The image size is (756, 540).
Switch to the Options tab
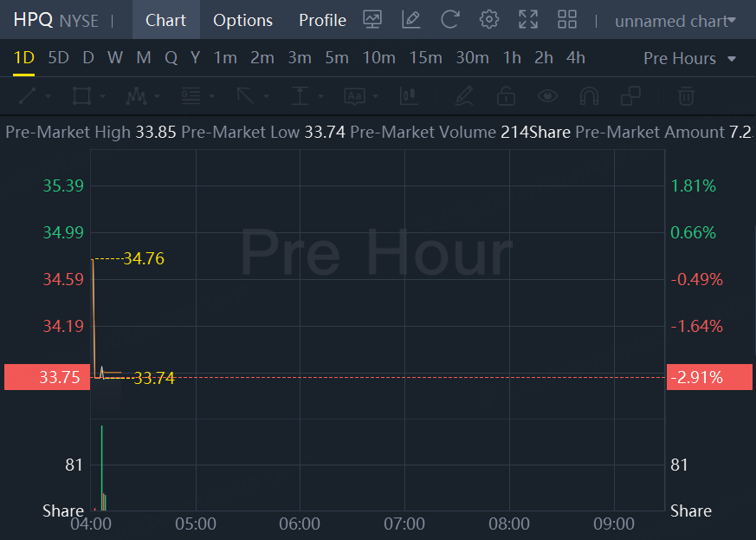pos(242,20)
